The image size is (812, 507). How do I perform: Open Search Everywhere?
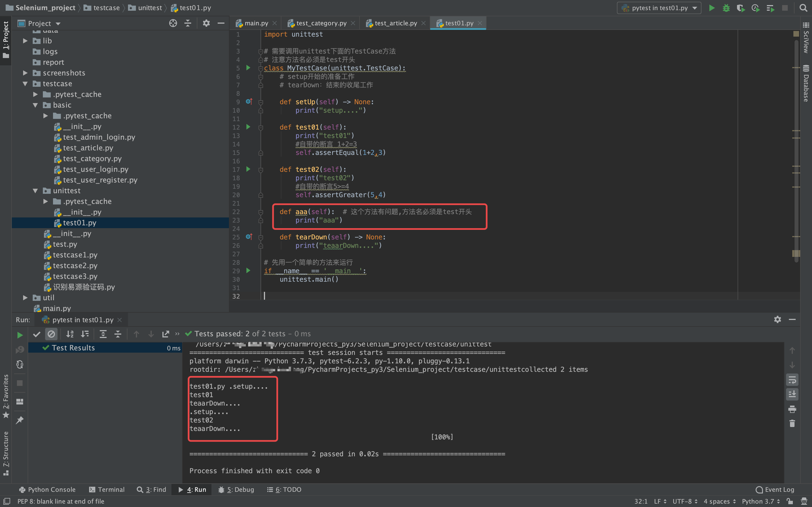(x=804, y=8)
